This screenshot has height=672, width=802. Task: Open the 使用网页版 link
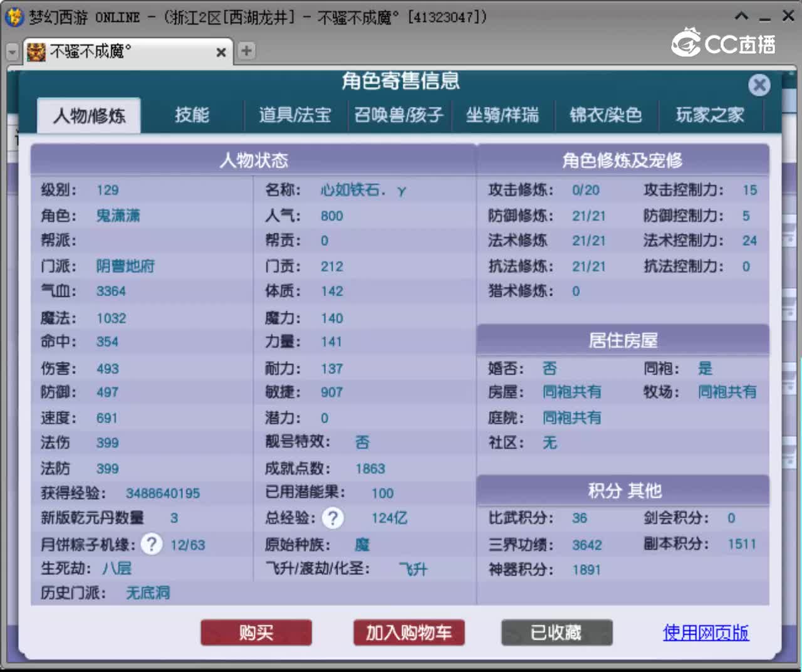[x=706, y=633]
